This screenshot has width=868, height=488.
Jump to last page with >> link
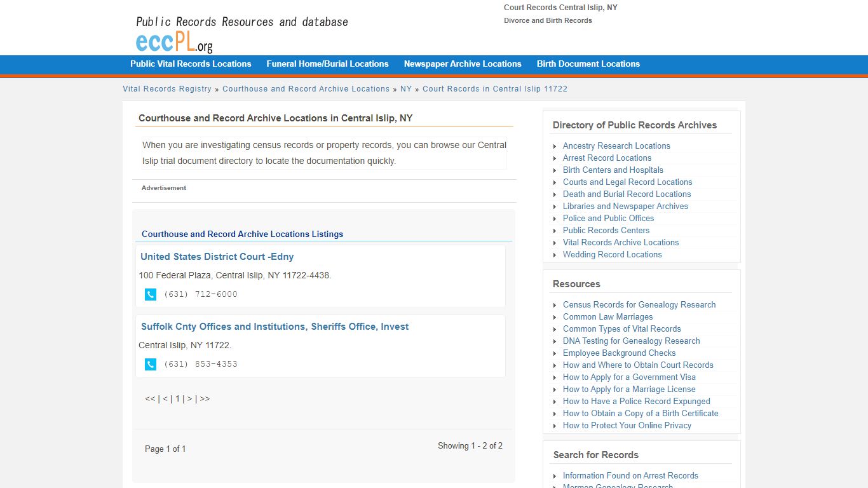[205, 399]
